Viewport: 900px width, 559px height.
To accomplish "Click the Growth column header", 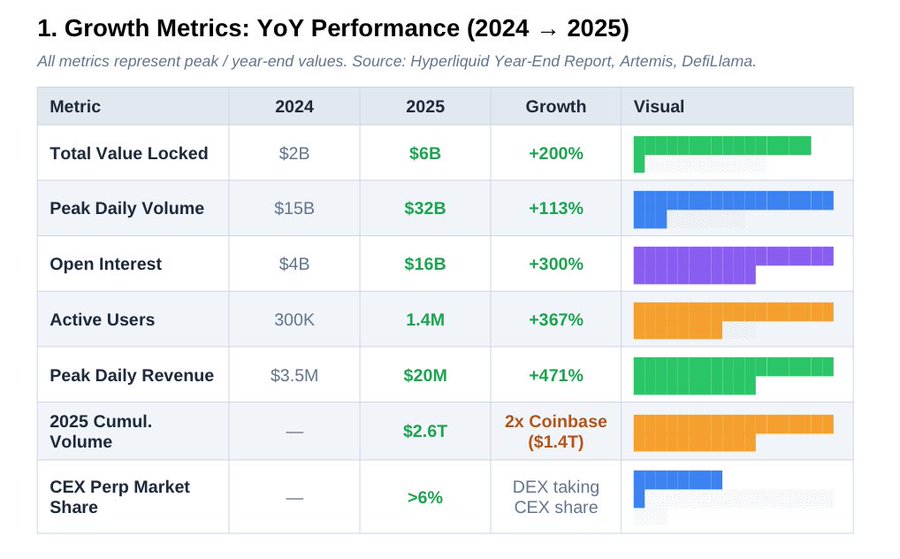I will pyautogui.click(x=556, y=106).
